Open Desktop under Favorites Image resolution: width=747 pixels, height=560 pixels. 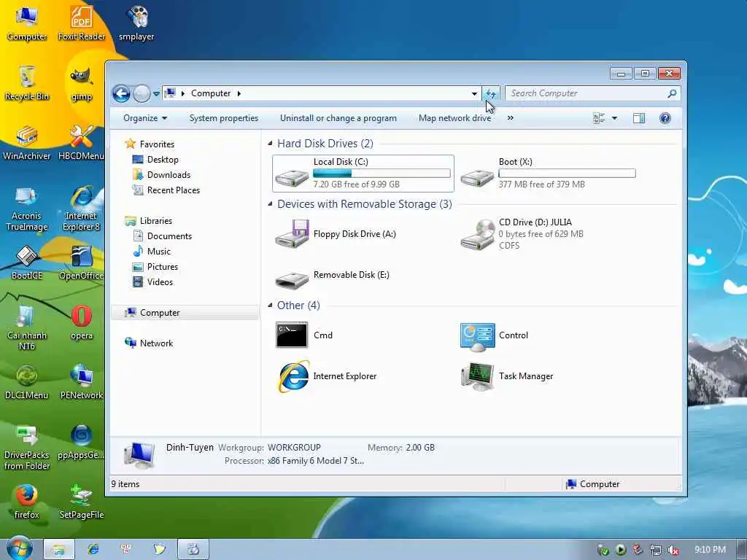[163, 160]
